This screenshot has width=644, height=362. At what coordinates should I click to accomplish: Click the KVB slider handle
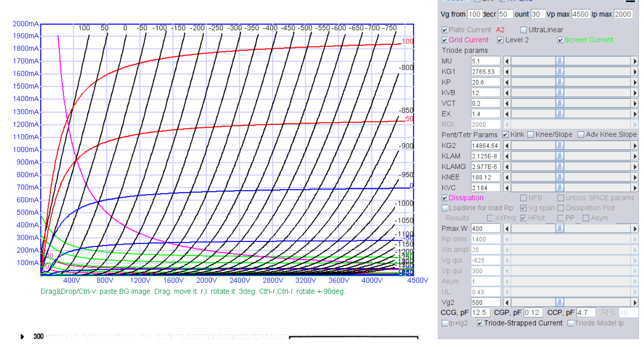tap(559, 93)
